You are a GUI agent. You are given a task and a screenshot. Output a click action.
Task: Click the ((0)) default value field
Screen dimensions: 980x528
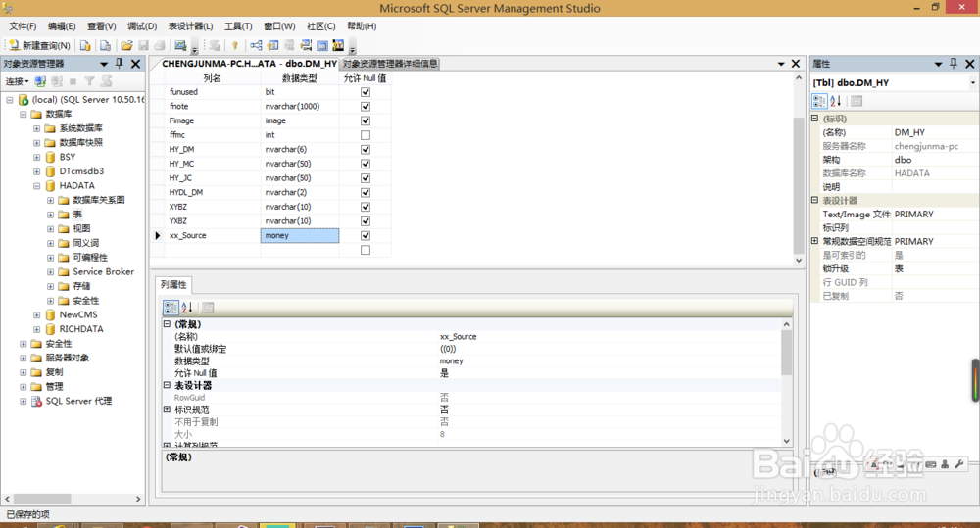pyautogui.click(x=610, y=349)
